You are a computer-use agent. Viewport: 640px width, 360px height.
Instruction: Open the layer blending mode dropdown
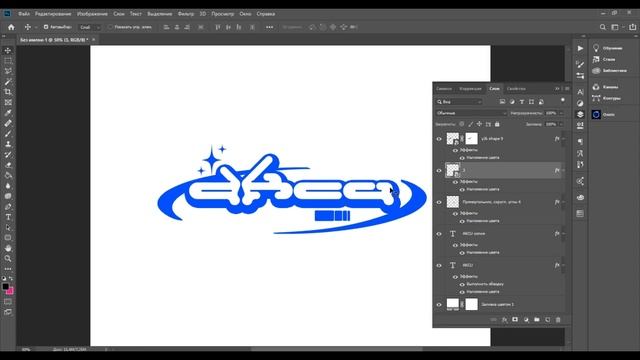pos(471,113)
